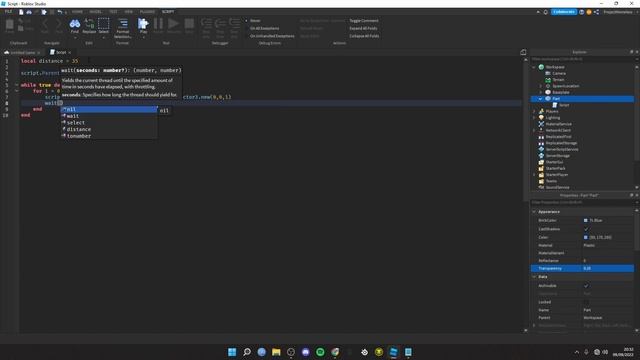The image size is (640, 360).
Task: Click the Format Selection icon
Action: (122, 28)
